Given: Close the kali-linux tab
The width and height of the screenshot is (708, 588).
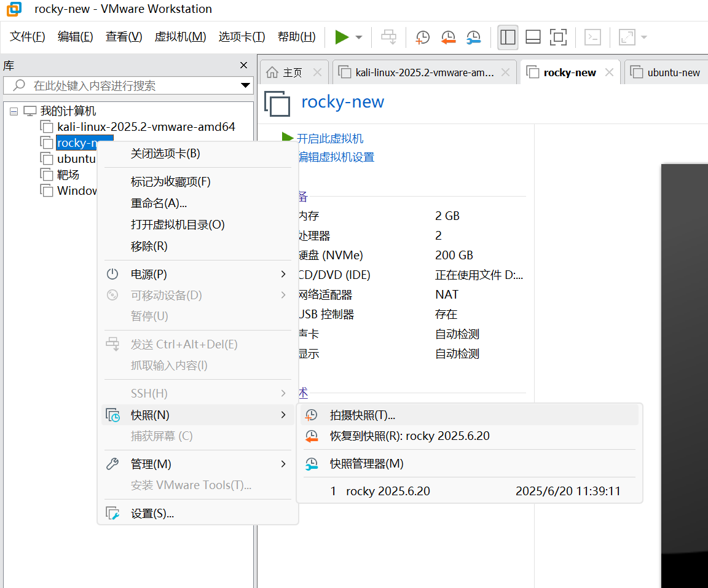Looking at the screenshot, I should coord(505,73).
